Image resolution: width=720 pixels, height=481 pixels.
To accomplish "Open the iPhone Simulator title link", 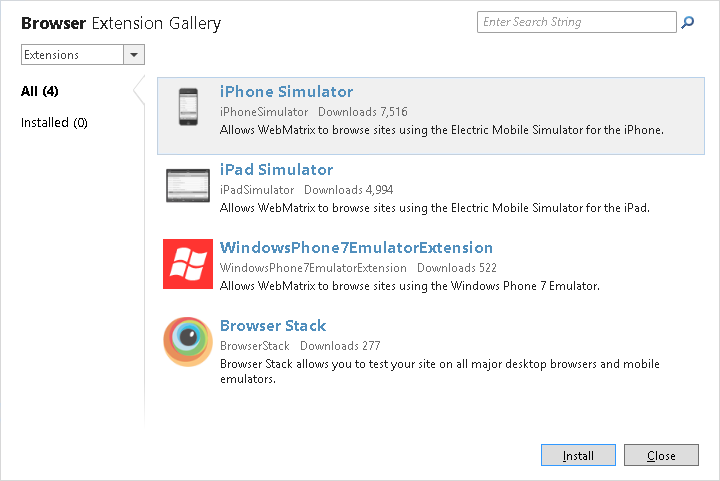I will tap(286, 92).
